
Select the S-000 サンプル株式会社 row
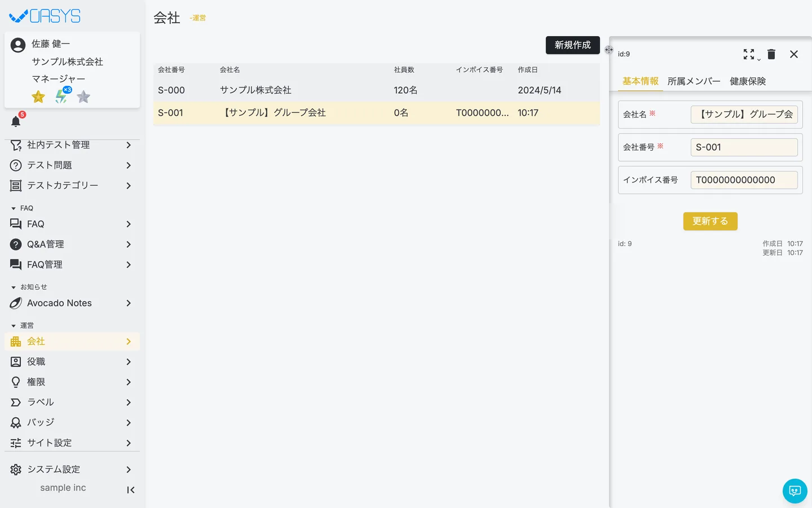(377, 90)
